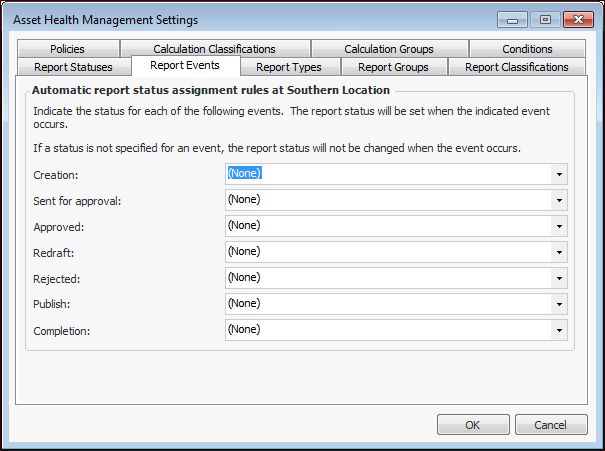Open the Redraft status dropdown

[559, 252]
